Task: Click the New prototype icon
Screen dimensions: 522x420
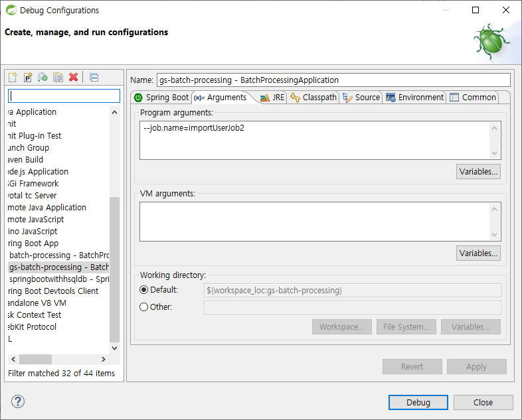Action: (x=28, y=77)
